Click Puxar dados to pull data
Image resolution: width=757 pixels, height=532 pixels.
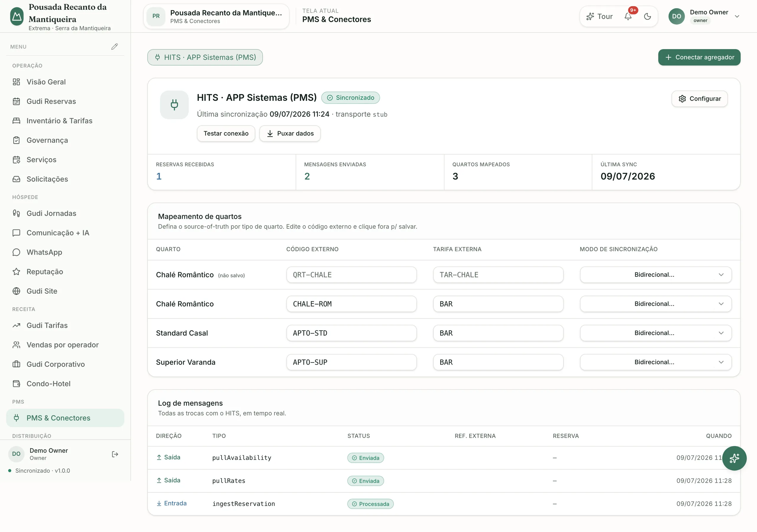coord(290,134)
